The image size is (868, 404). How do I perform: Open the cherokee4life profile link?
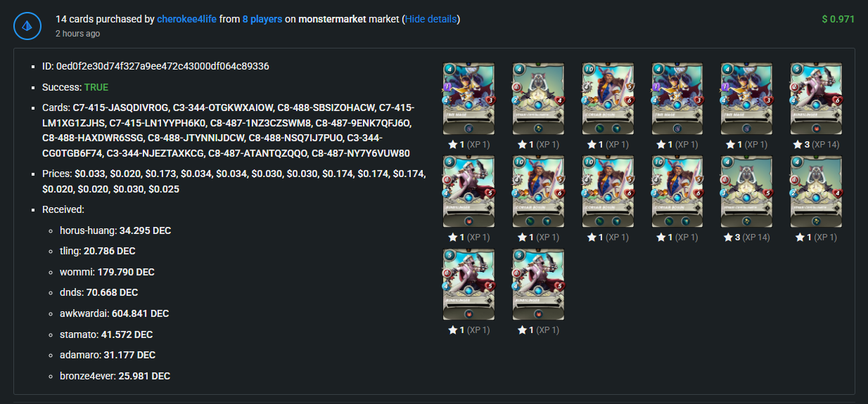click(186, 19)
